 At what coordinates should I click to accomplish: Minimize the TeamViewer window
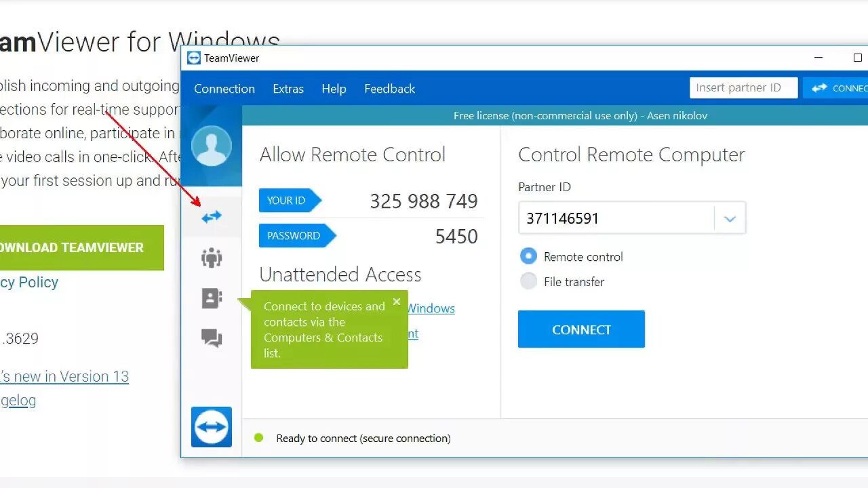[x=819, y=58]
